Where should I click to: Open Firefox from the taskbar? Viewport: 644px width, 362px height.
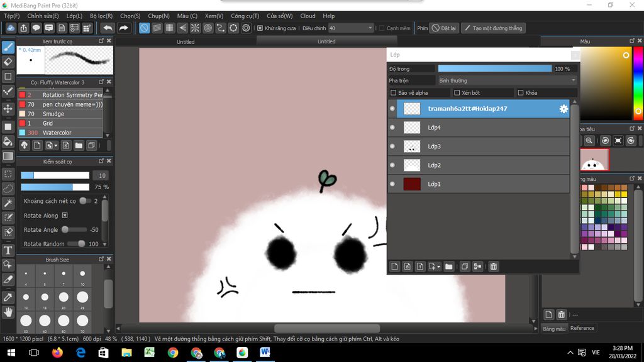pos(57,353)
